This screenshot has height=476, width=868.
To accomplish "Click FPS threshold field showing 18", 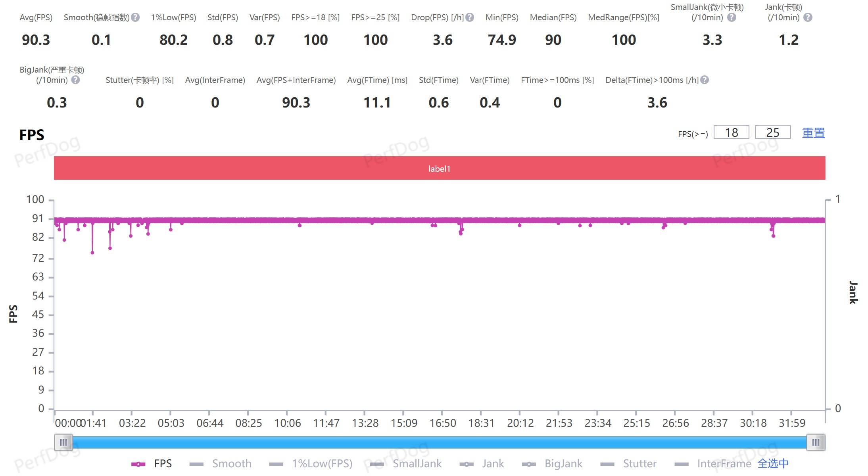I will [731, 132].
